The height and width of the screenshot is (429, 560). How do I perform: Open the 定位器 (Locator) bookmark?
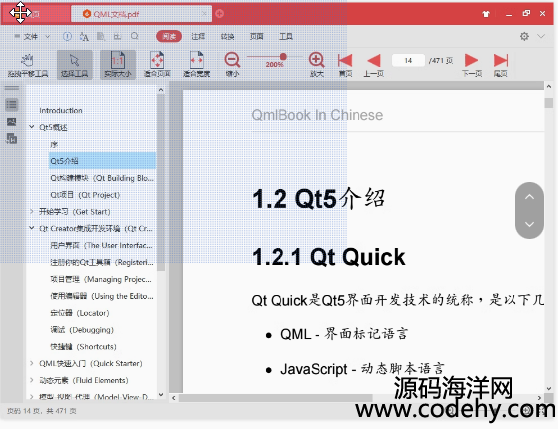[x=80, y=313]
